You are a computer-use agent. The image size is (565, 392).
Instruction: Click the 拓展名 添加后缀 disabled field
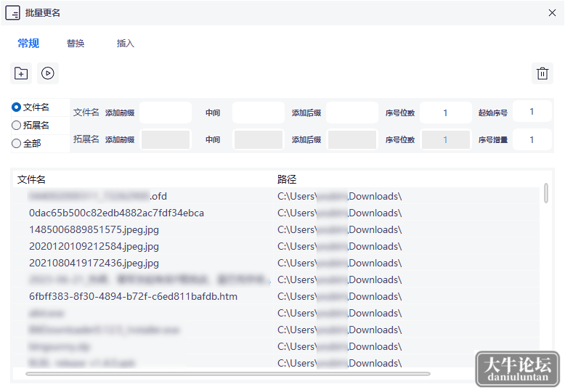click(x=352, y=139)
